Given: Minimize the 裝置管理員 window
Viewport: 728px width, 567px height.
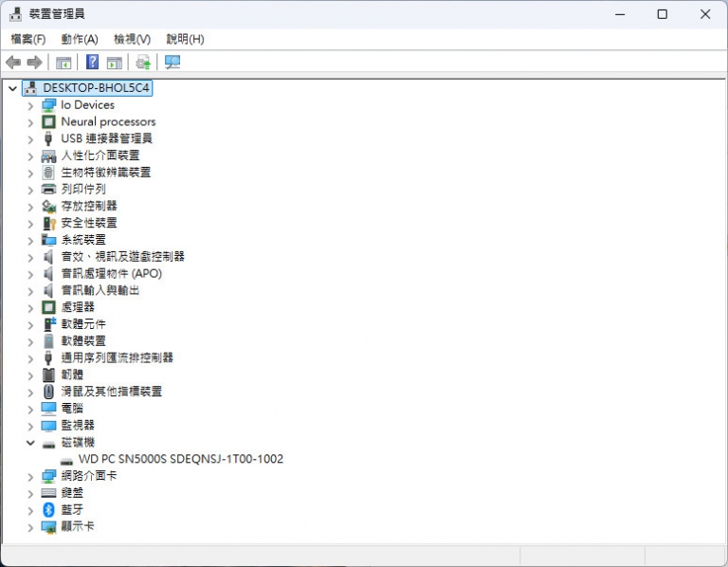Looking at the screenshot, I should pyautogui.click(x=620, y=14).
